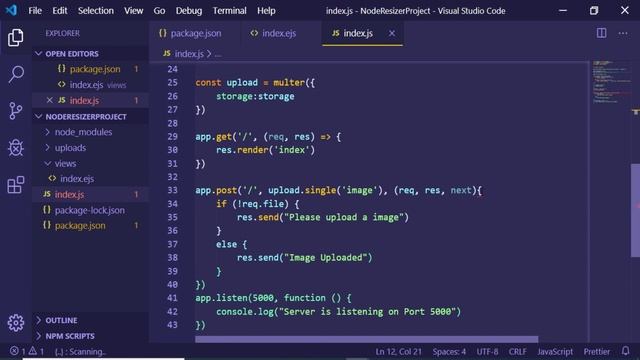Click index.js breadcrumb segment
640x360 pixels.
coord(189,54)
